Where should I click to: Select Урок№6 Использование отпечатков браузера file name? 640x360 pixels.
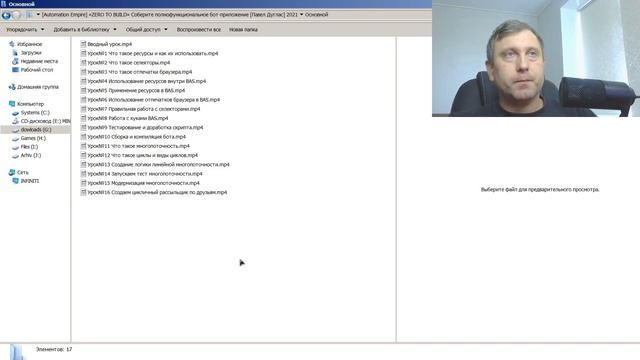(153, 100)
